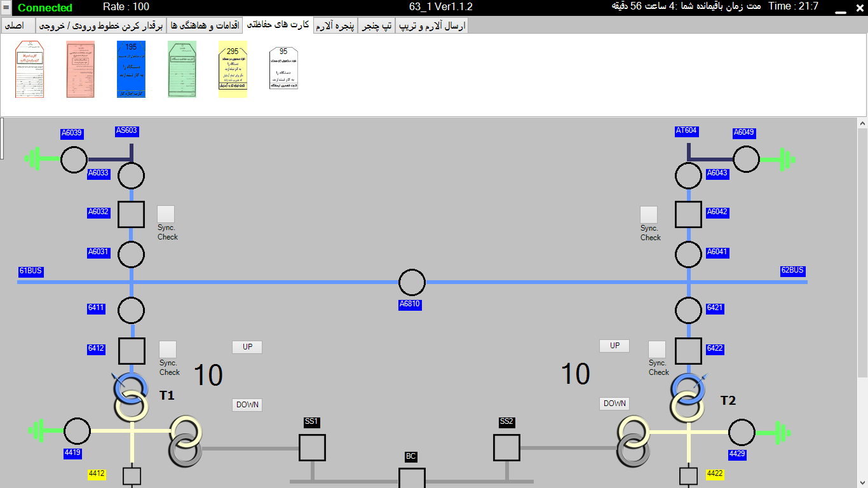Choose the green protective tag card

pos(182,69)
